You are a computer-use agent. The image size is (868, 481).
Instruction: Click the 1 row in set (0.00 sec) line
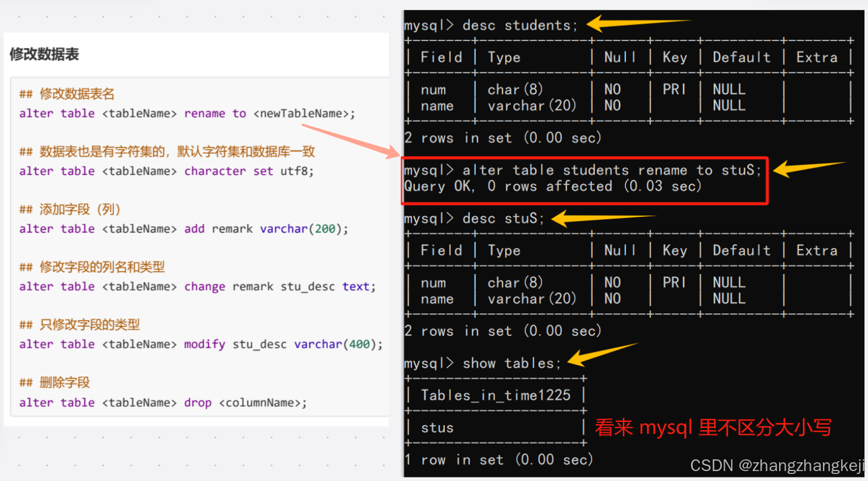click(499, 460)
